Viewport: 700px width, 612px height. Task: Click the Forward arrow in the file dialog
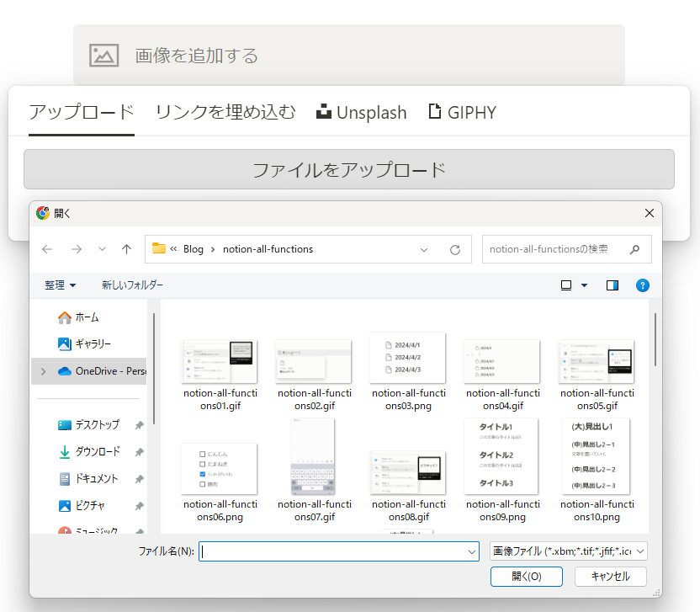click(77, 249)
